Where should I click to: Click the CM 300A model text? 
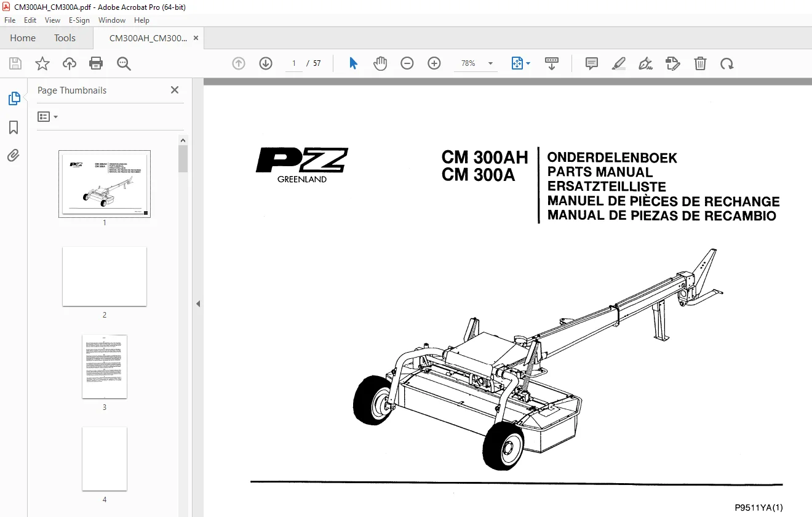(478, 175)
